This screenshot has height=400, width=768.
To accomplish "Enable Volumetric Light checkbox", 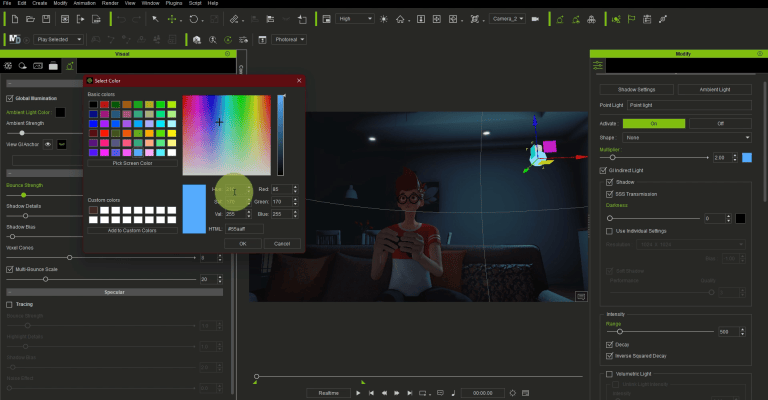I will click(610, 374).
